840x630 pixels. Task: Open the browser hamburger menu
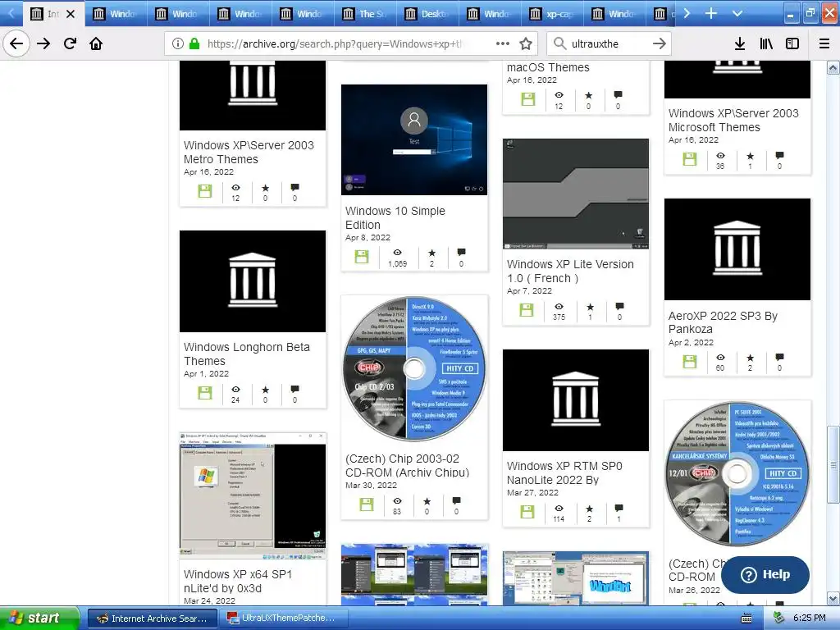pyautogui.click(x=824, y=43)
